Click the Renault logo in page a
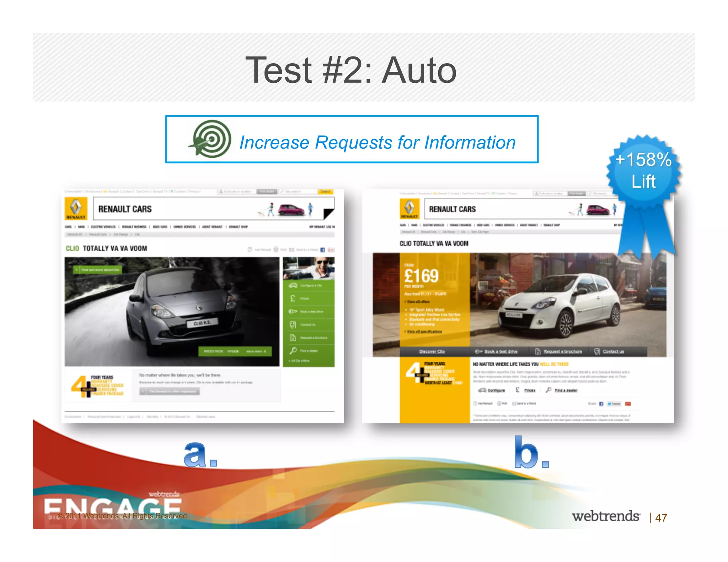The height and width of the screenshot is (562, 728). (76, 209)
